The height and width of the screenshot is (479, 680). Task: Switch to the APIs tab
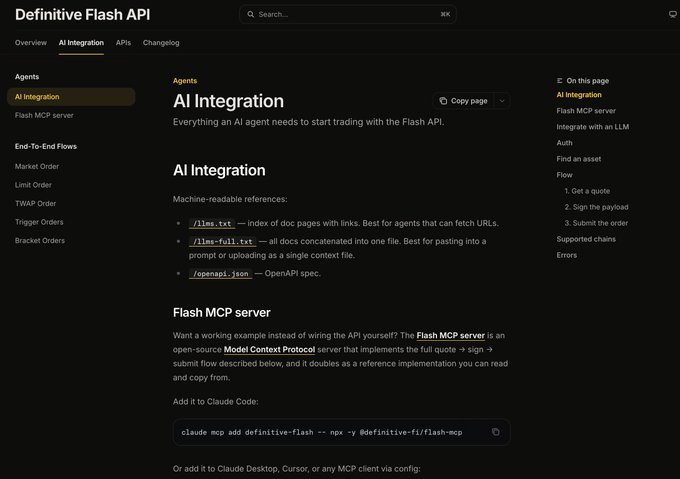pos(123,42)
